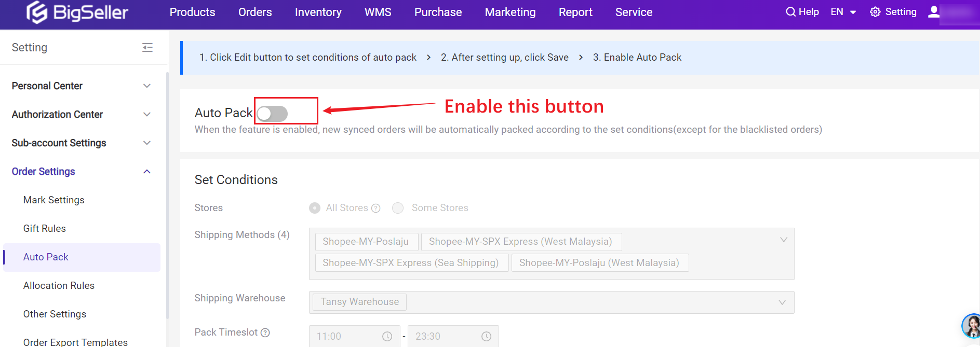
Task: Click the clock icon in the 11:00 field
Action: pos(387,337)
